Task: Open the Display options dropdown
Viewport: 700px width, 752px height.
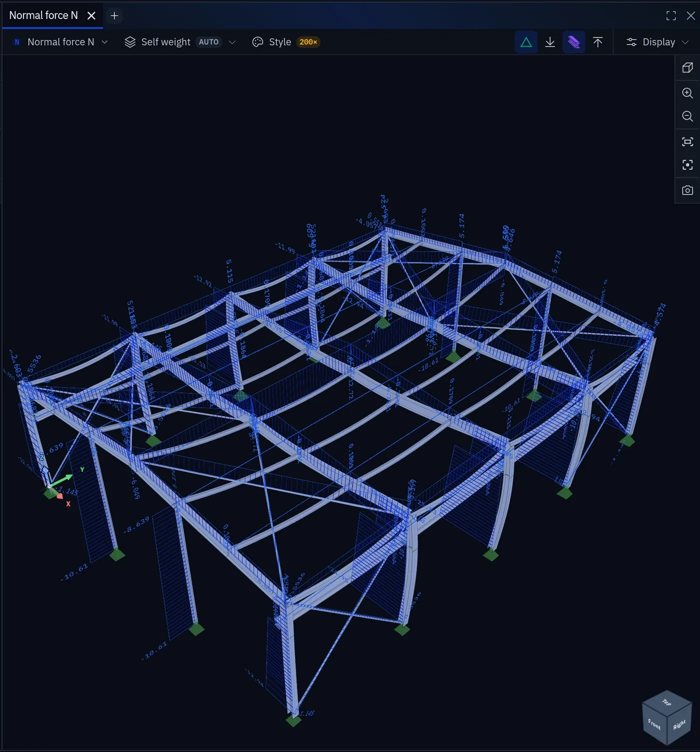Action: (657, 42)
